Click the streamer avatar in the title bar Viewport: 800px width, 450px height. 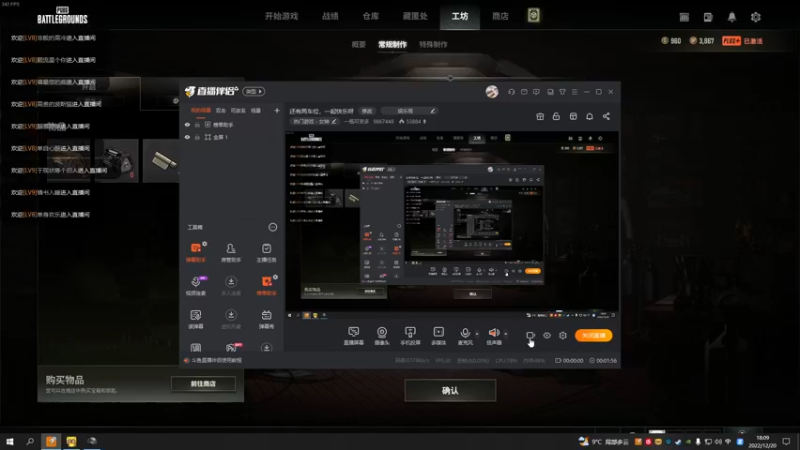click(x=492, y=92)
